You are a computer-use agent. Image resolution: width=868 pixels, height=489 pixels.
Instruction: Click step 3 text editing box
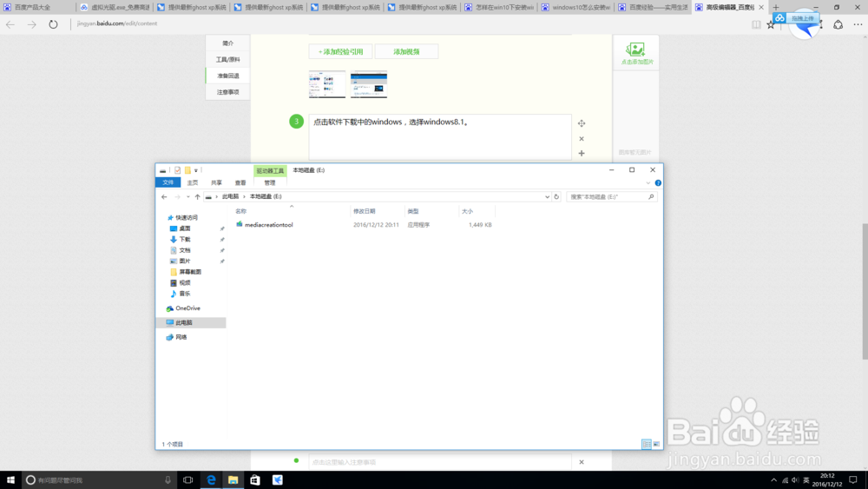440,137
